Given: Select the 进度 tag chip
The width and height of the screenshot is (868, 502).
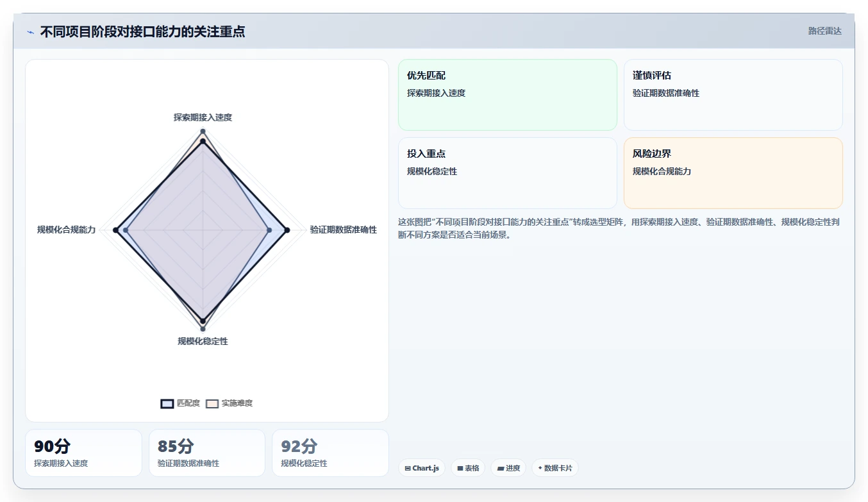Looking at the screenshot, I should [508, 468].
